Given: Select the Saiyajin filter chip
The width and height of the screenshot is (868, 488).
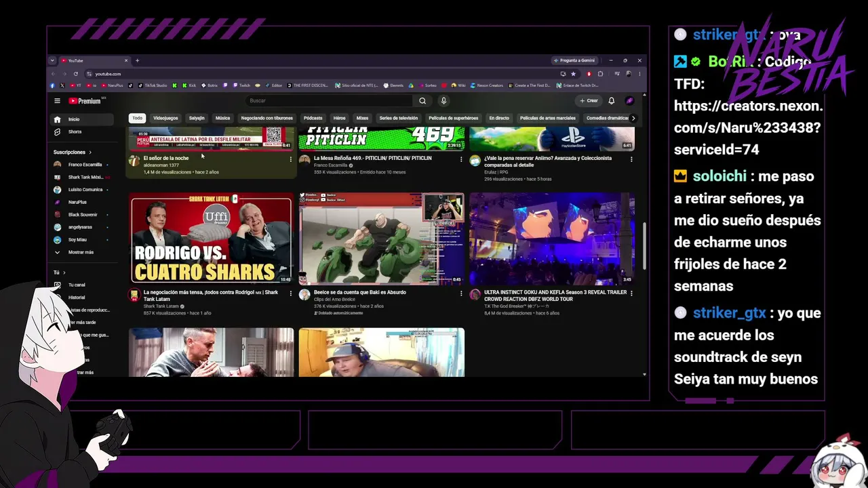Looking at the screenshot, I should tap(197, 118).
